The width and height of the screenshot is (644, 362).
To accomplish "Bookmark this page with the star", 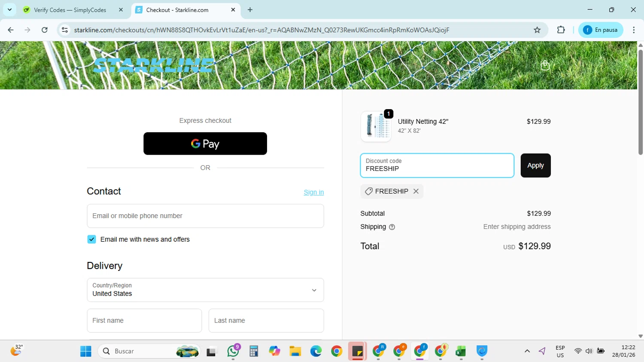I will click(537, 30).
